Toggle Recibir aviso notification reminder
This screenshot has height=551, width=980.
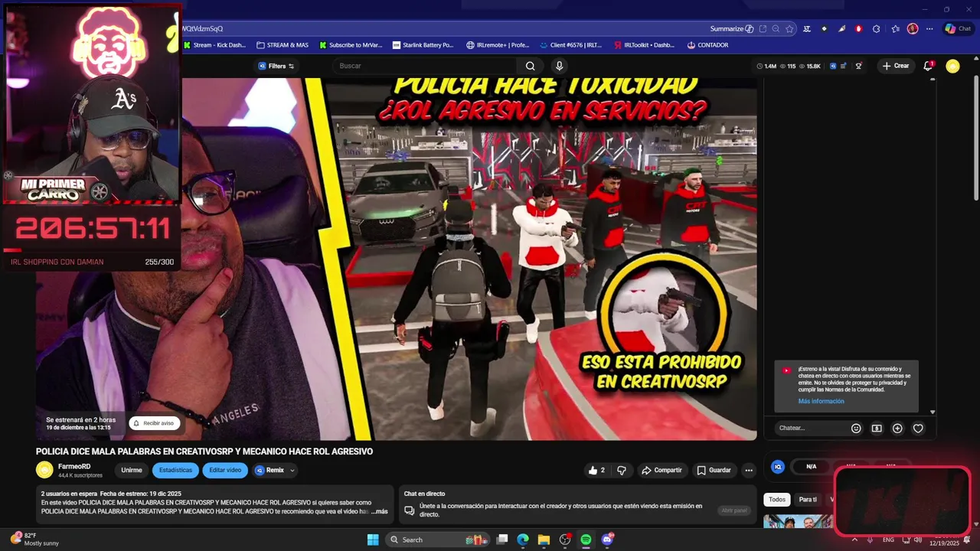[x=154, y=423]
